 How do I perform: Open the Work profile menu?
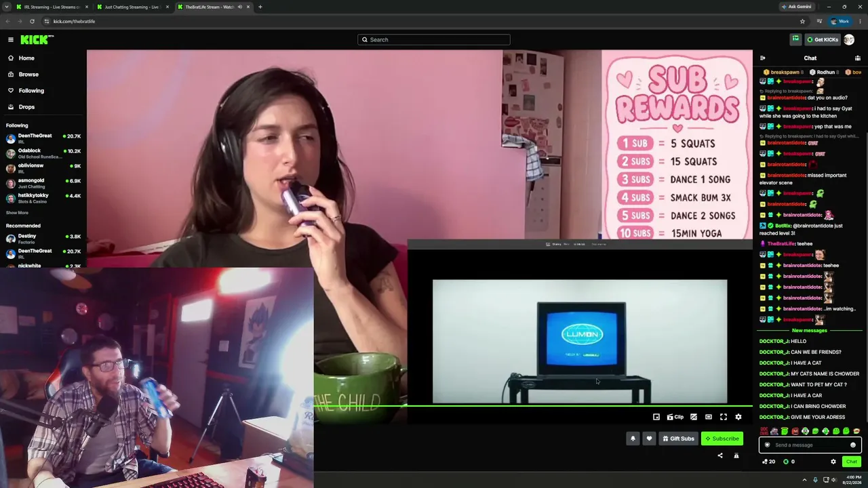[840, 21]
